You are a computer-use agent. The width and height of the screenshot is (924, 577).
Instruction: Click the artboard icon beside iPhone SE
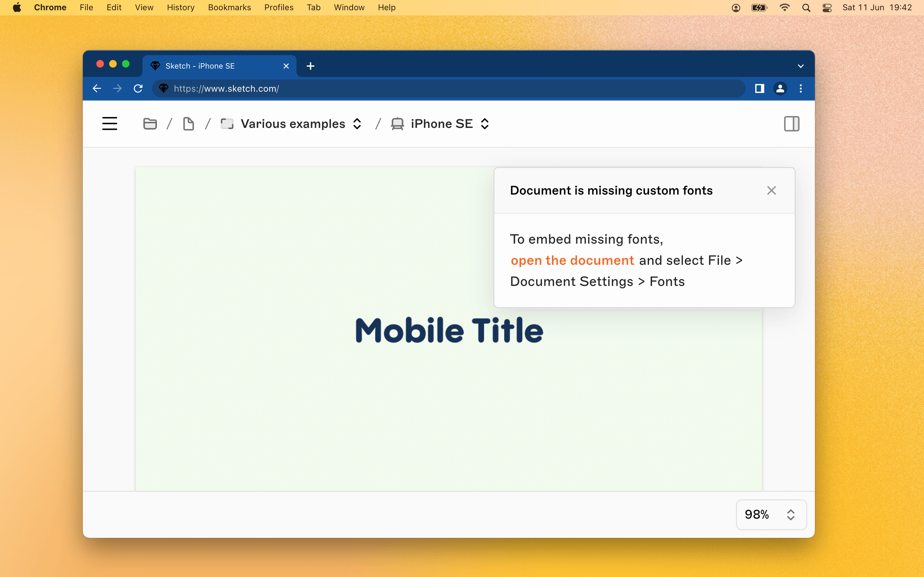pos(397,123)
